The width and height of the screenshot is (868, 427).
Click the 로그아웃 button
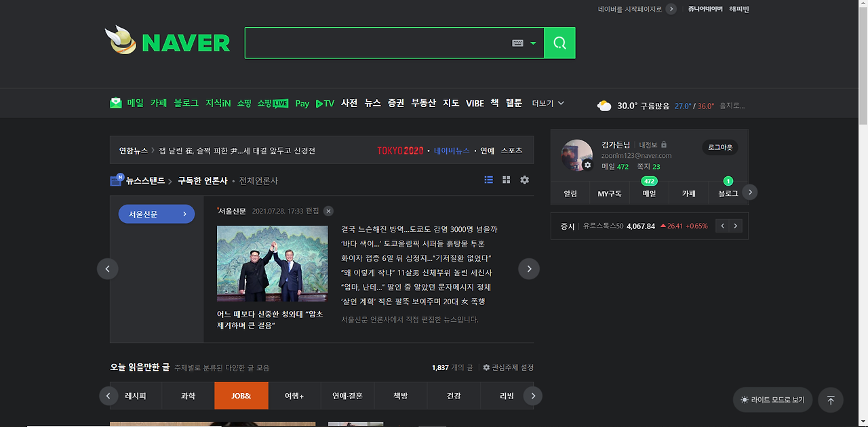pyautogui.click(x=719, y=147)
